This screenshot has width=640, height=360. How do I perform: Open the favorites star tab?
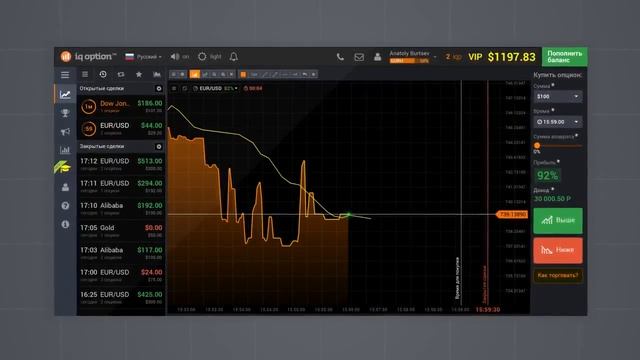coord(139,74)
